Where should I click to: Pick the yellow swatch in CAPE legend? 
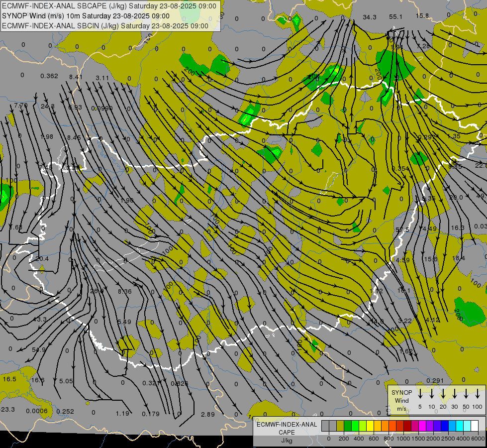tap(370, 426)
